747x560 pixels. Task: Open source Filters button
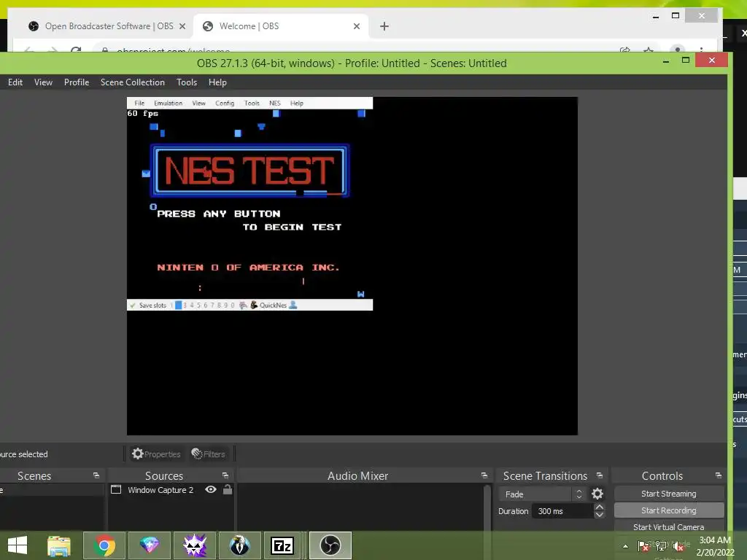tap(208, 454)
